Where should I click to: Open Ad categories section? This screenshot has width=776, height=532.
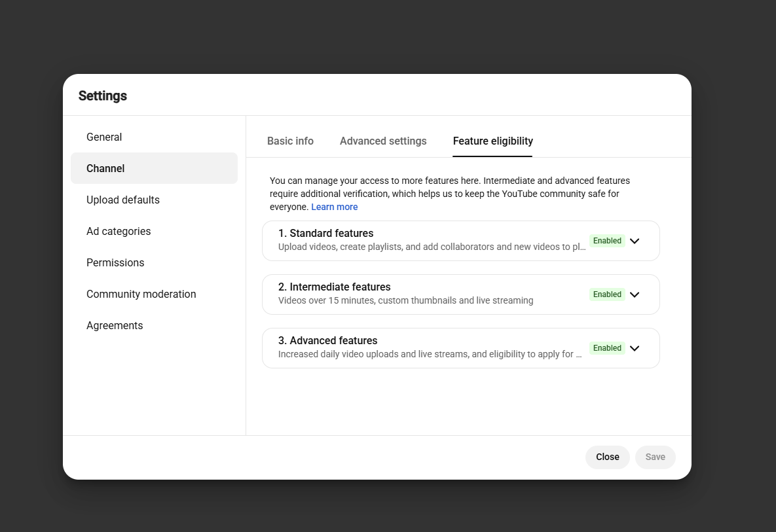pyautogui.click(x=154, y=232)
